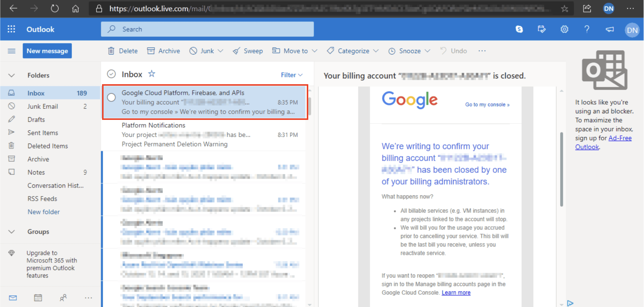
Task: Toggle the hamburger navigation pane
Action: click(11, 51)
